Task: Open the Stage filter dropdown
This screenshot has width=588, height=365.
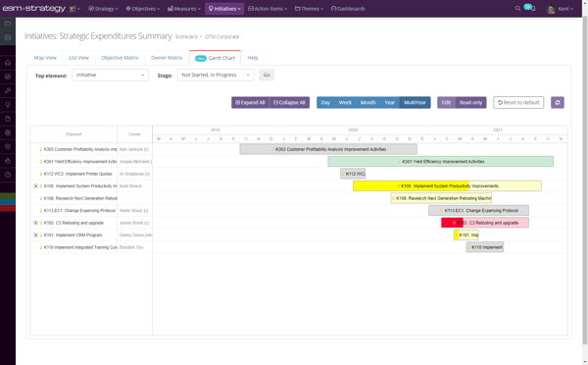Action: point(216,76)
